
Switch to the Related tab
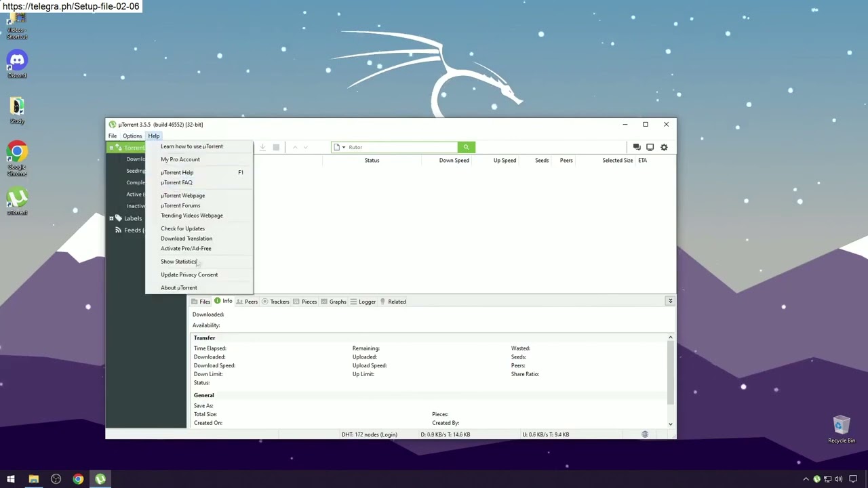pos(393,302)
